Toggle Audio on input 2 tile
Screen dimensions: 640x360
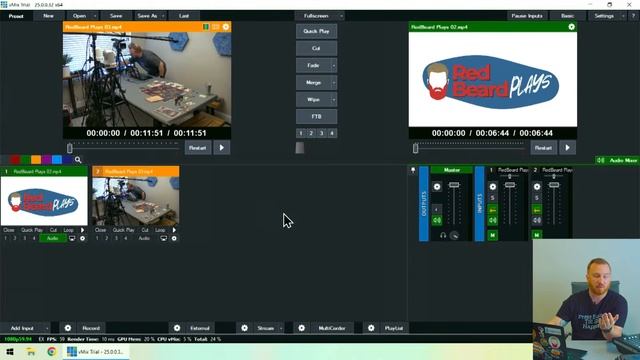click(x=144, y=238)
